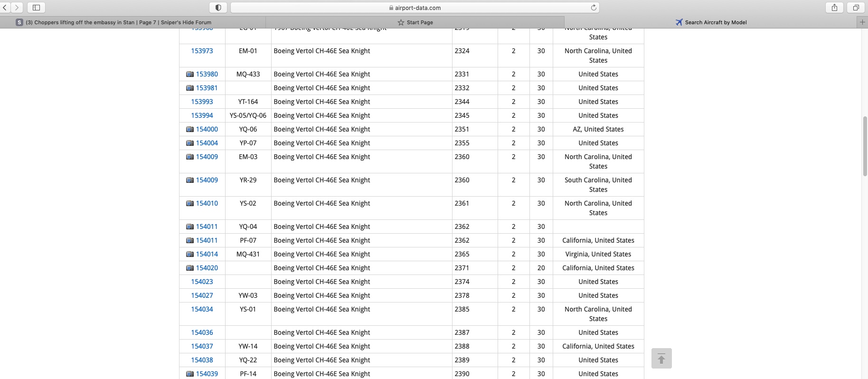This screenshot has width=868, height=379.
Task: Click the airplane favicon on Search Aircraft tab
Action: [x=679, y=22]
